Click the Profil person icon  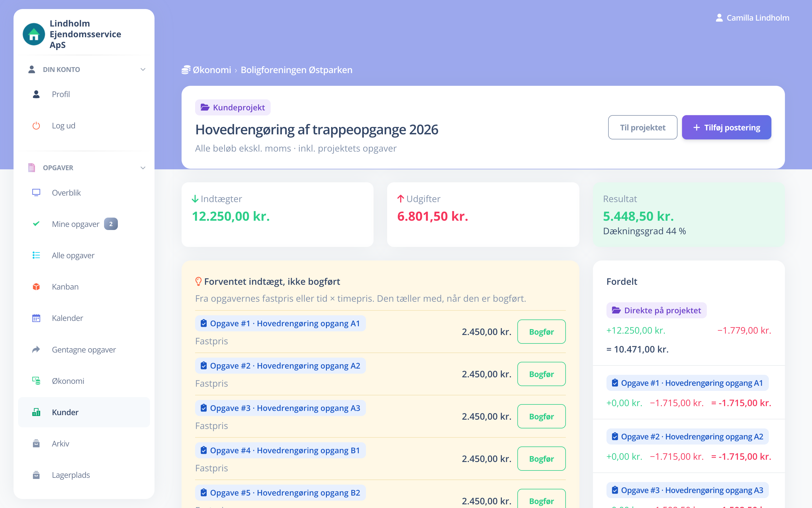click(36, 95)
